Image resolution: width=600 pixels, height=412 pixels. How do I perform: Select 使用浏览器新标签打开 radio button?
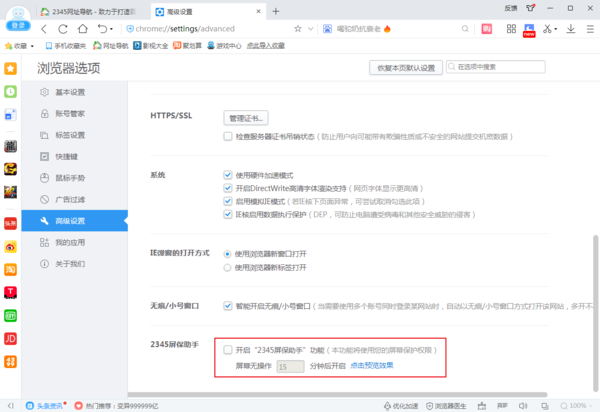(227, 268)
